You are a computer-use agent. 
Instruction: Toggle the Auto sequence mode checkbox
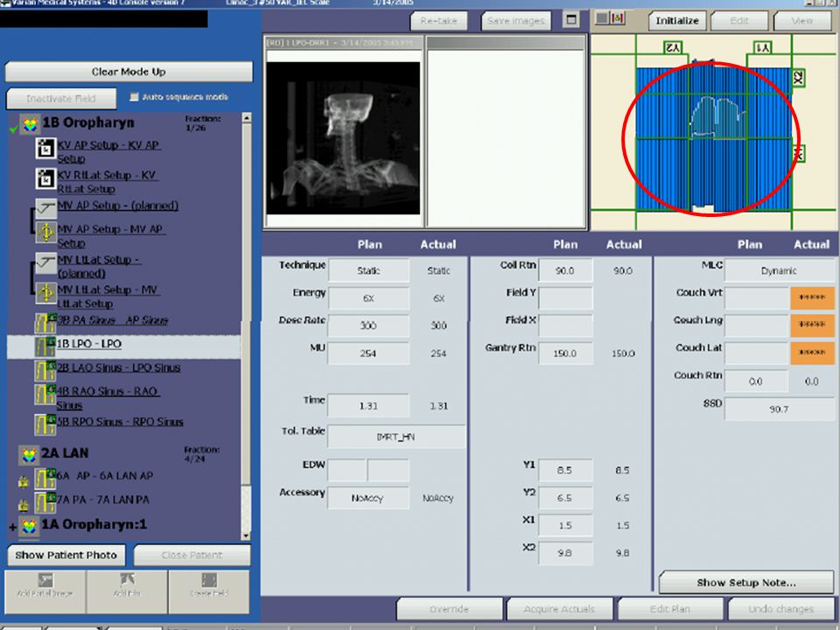point(134,96)
